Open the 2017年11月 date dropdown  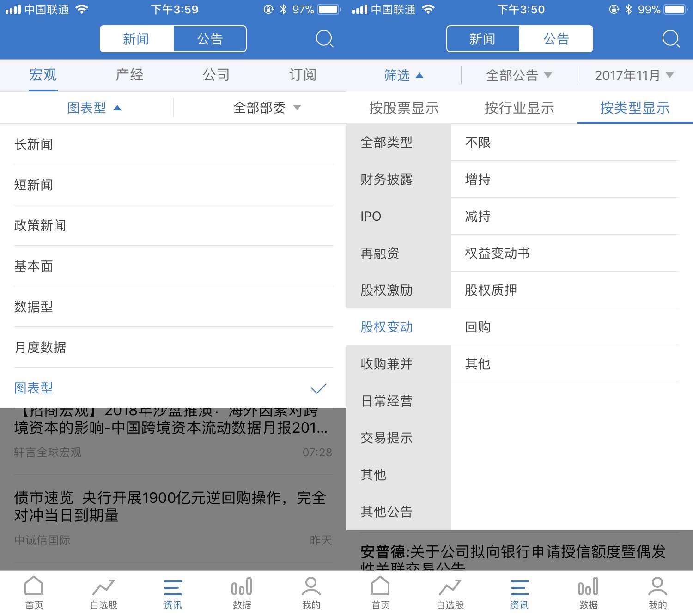coord(634,75)
